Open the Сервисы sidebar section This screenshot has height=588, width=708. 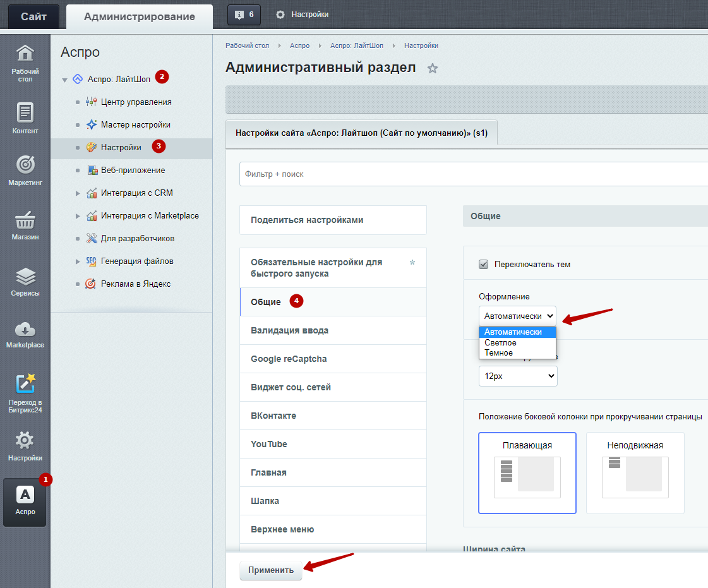25,282
